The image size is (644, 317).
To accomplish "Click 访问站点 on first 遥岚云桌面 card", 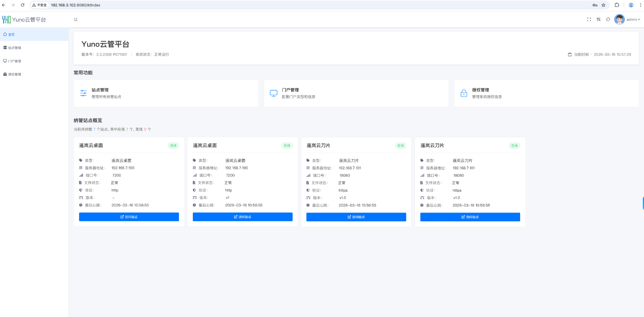I will 129,217.
